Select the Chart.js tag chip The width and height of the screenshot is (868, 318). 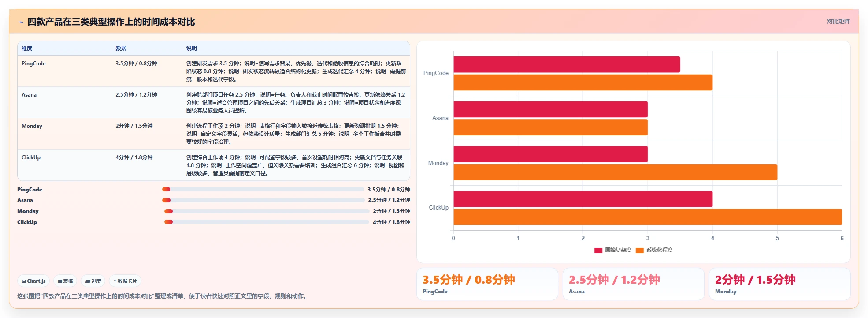tap(34, 281)
